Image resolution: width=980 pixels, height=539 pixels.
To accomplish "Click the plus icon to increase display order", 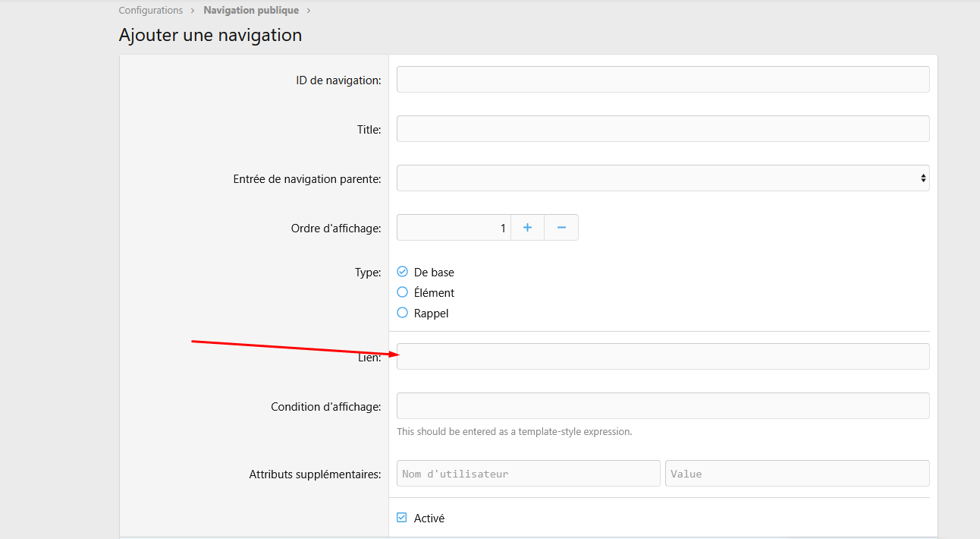I will [527, 228].
